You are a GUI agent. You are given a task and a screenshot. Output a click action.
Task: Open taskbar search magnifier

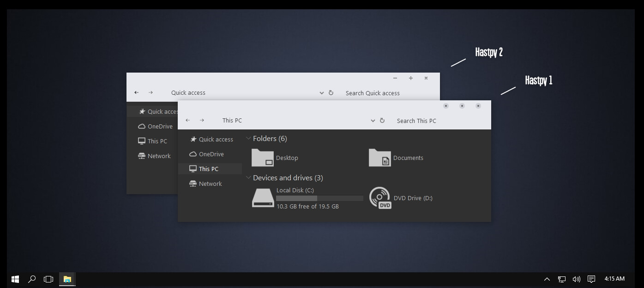[32, 279]
